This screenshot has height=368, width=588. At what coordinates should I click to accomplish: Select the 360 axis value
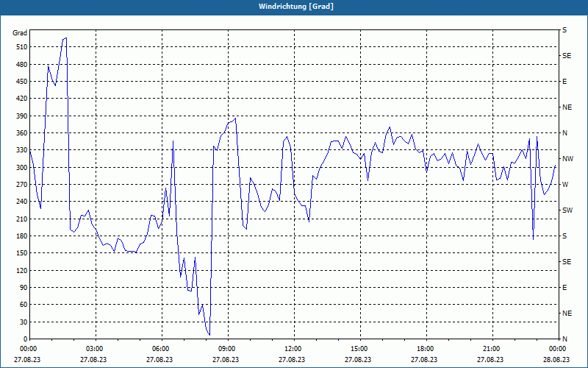[x=22, y=133]
